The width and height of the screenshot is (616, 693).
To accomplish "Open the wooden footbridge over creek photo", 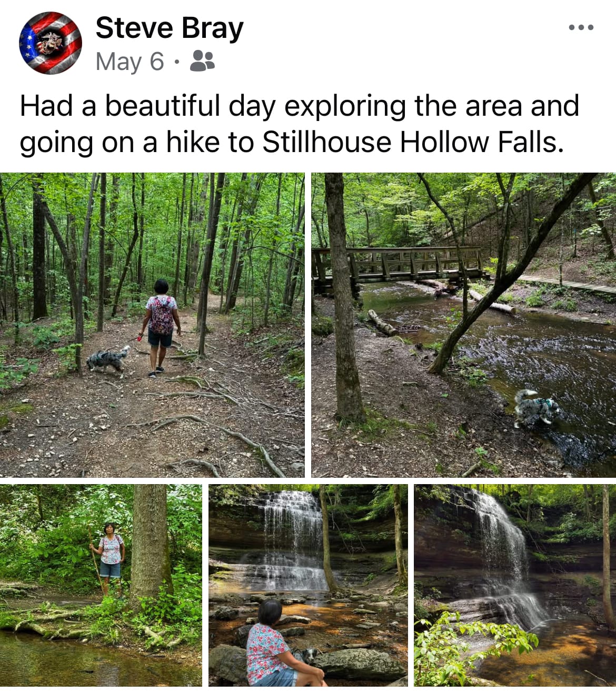I will [464, 325].
